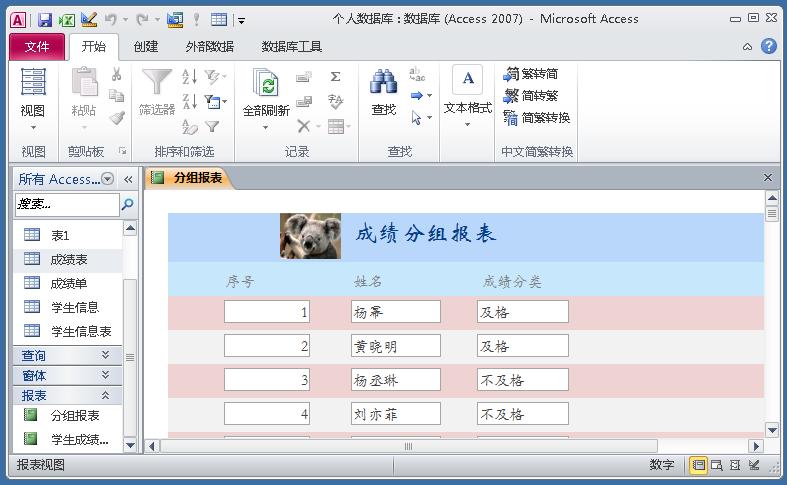Click the Copy icon in clipboard group

point(116,95)
